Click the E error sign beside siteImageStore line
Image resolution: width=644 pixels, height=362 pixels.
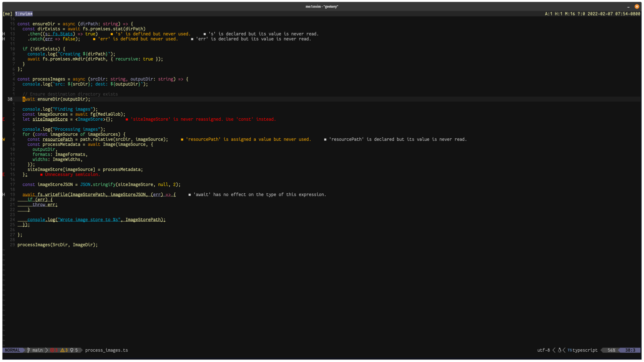tap(4, 119)
